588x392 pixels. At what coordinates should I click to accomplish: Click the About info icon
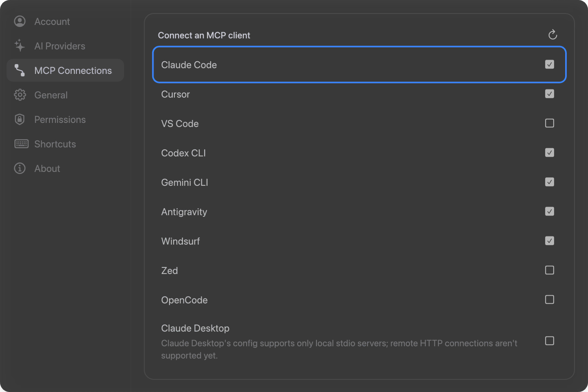[20, 168]
